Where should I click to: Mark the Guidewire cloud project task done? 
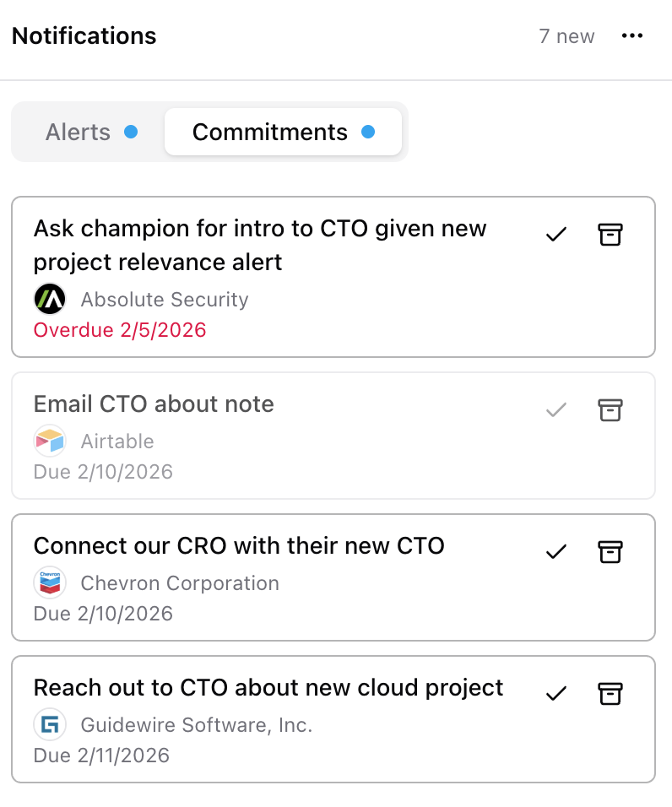(555, 694)
